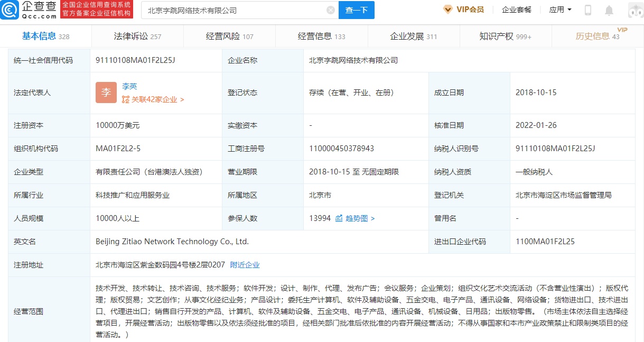Switch to the 知识产权 tab
Screen dimensions: 644x342
click(505, 36)
